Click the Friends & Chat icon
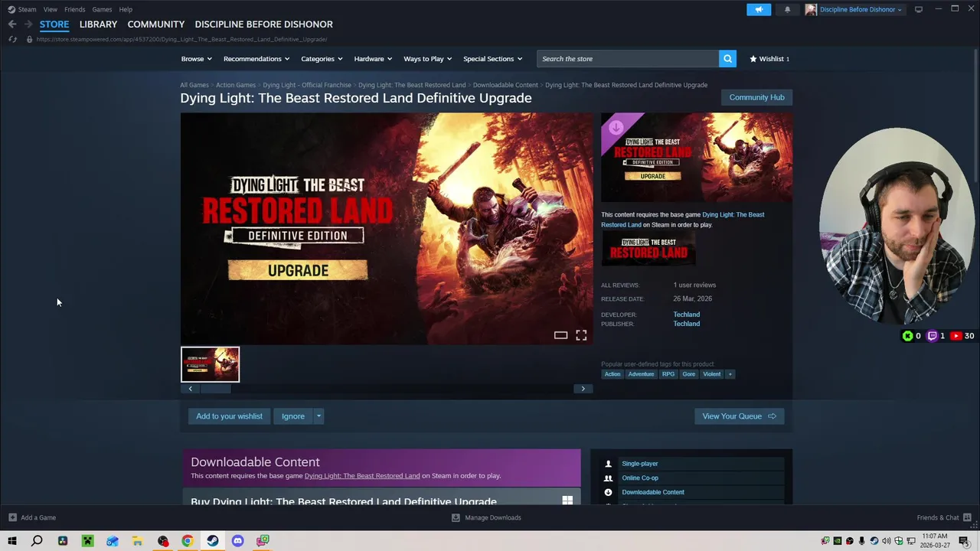980x551 pixels. click(967, 517)
